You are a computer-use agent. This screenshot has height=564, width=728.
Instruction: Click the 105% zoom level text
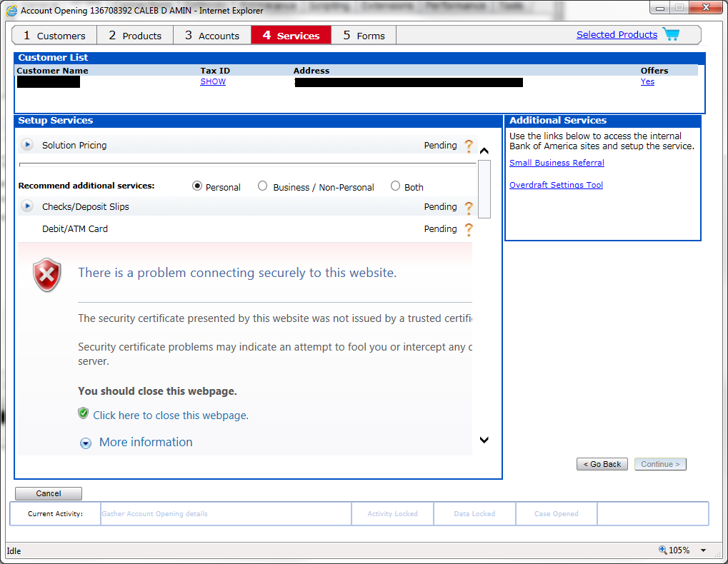pos(679,550)
